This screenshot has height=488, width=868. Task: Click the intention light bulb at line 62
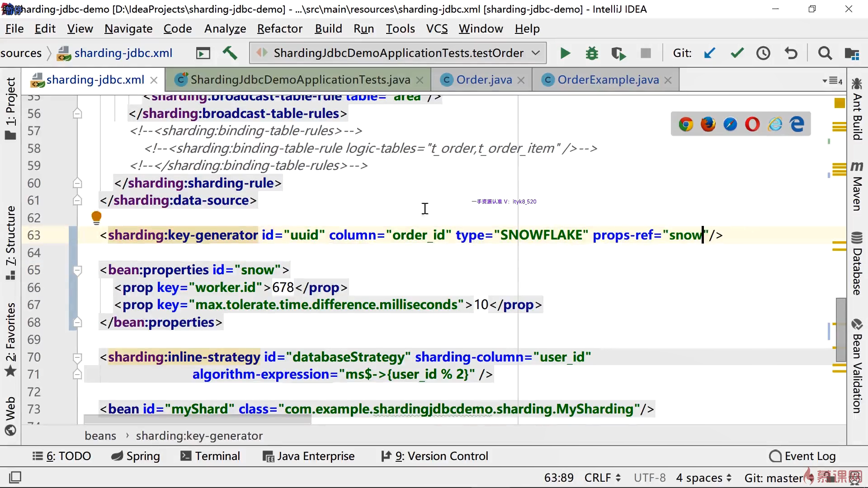click(x=96, y=218)
